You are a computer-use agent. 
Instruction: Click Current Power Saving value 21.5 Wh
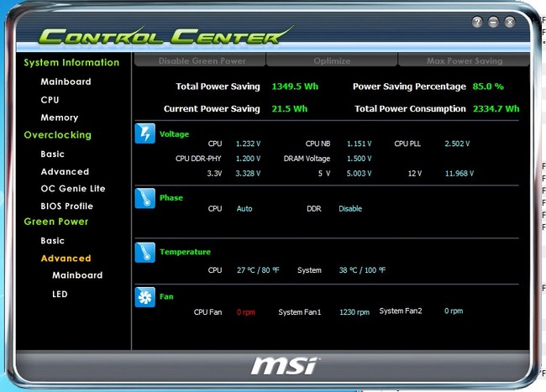[x=290, y=109]
